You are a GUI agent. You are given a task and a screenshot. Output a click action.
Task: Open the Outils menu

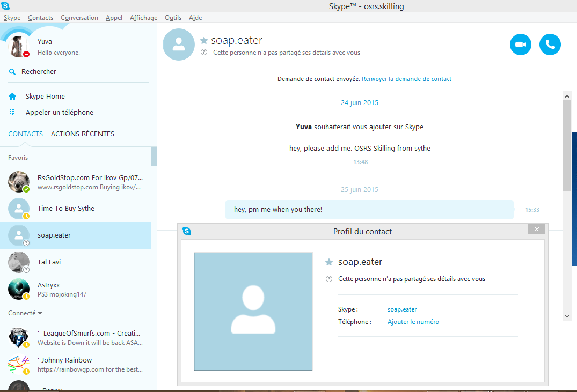pyautogui.click(x=173, y=18)
